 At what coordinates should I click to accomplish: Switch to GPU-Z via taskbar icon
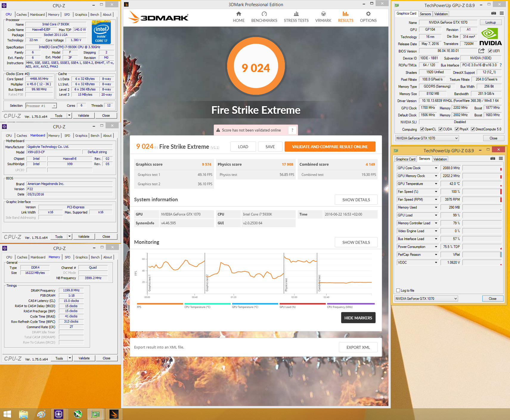[95, 414]
